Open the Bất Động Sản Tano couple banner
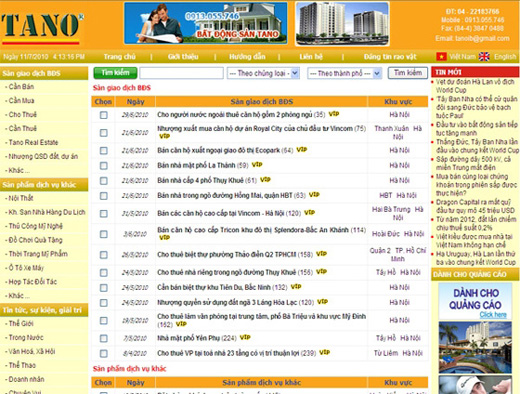 coord(206,23)
